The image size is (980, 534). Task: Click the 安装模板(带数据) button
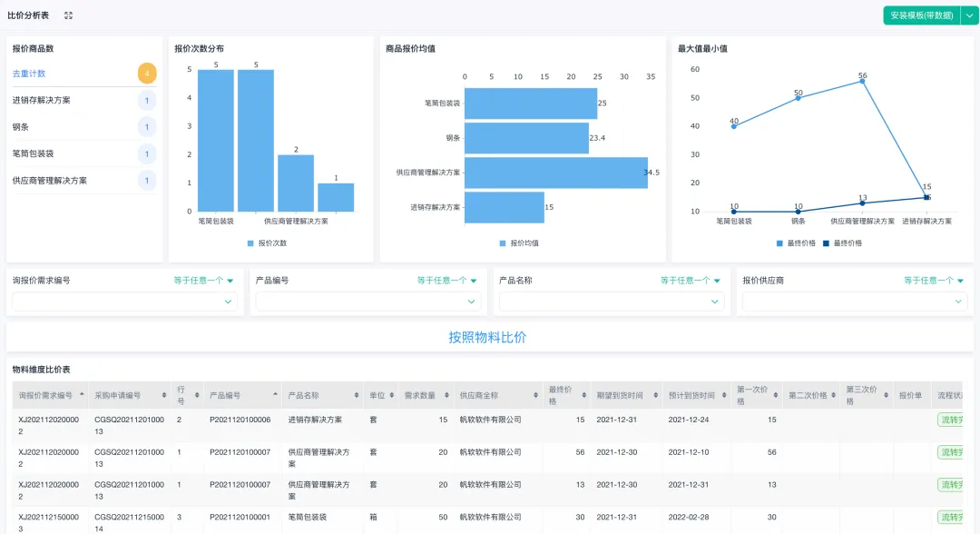pos(922,15)
